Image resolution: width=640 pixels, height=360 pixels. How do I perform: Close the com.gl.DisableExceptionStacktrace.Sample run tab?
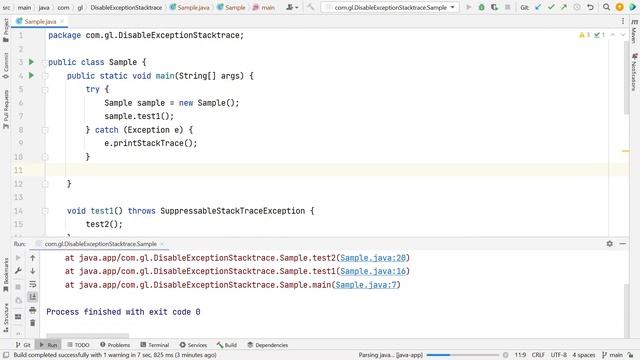pos(162,244)
